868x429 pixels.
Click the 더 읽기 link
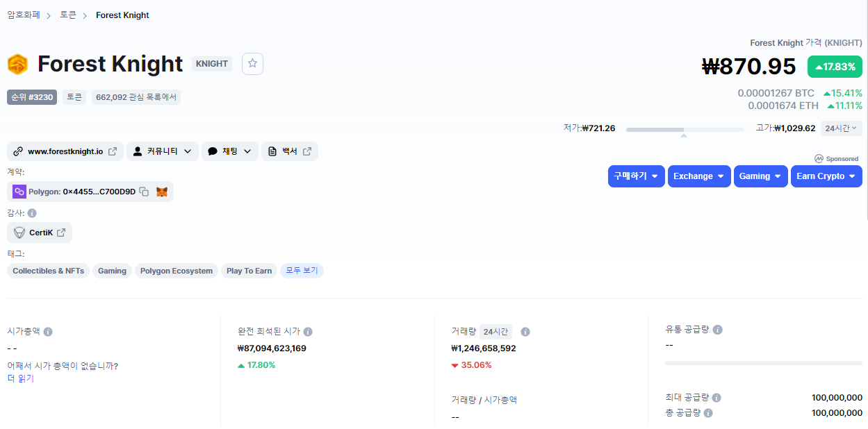[x=20, y=378]
